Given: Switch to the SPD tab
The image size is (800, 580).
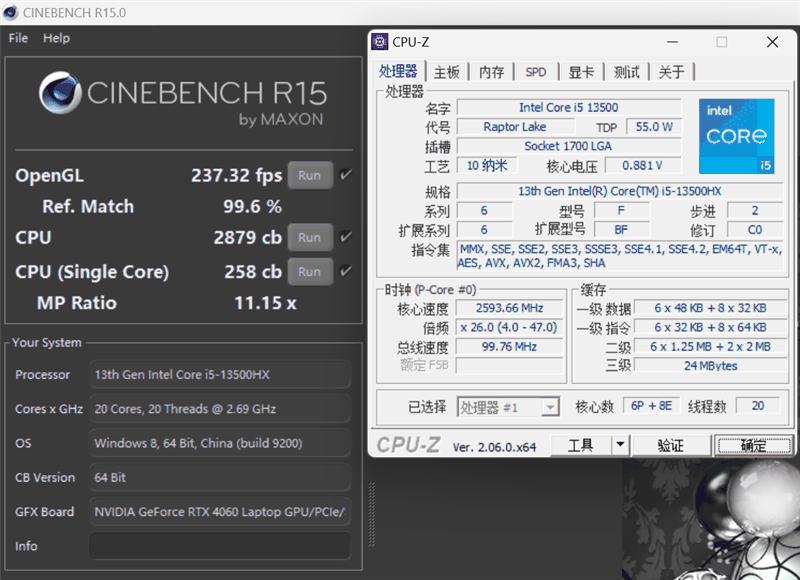Looking at the screenshot, I should [x=536, y=72].
